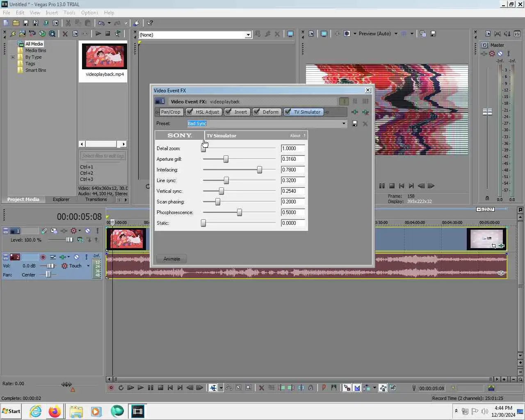Open video track 1 automation settings dropdown arrow
The height and width of the screenshot is (420, 525).
coord(80,231)
